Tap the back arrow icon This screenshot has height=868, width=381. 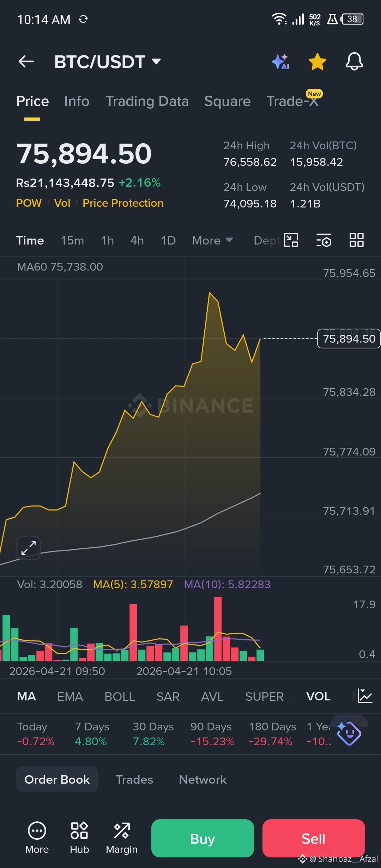[26, 62]
